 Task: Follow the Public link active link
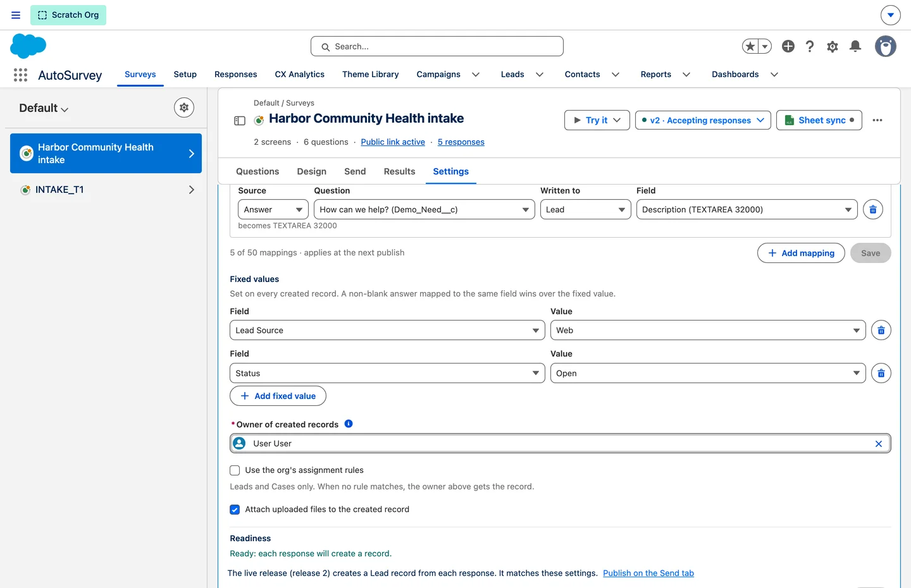(x=393, y=142)
